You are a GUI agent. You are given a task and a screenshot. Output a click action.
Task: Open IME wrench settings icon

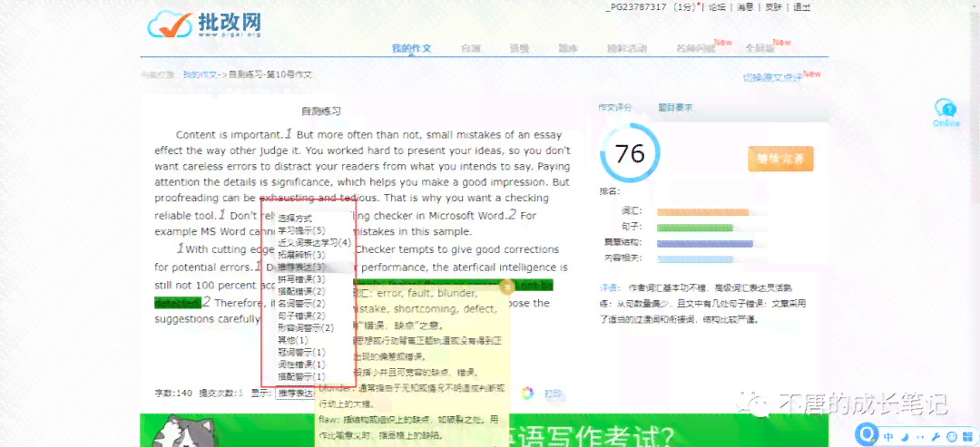point(936,436)
